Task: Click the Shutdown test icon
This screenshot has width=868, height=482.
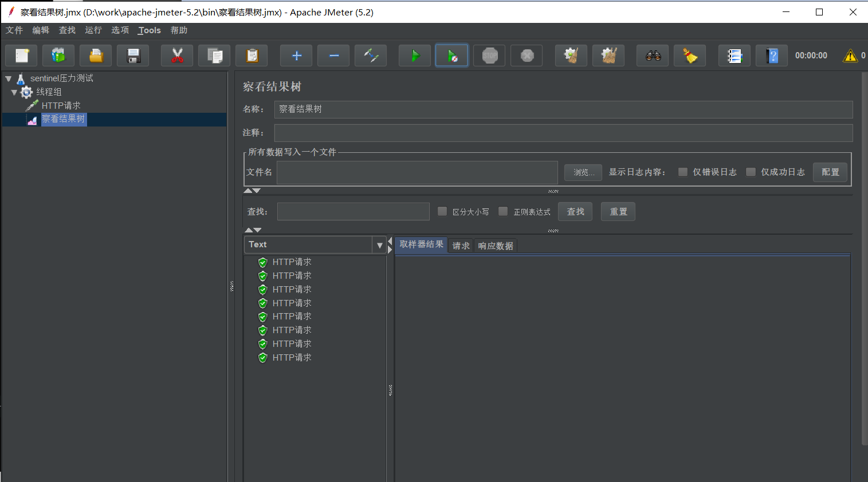Action: click(527, 56)
